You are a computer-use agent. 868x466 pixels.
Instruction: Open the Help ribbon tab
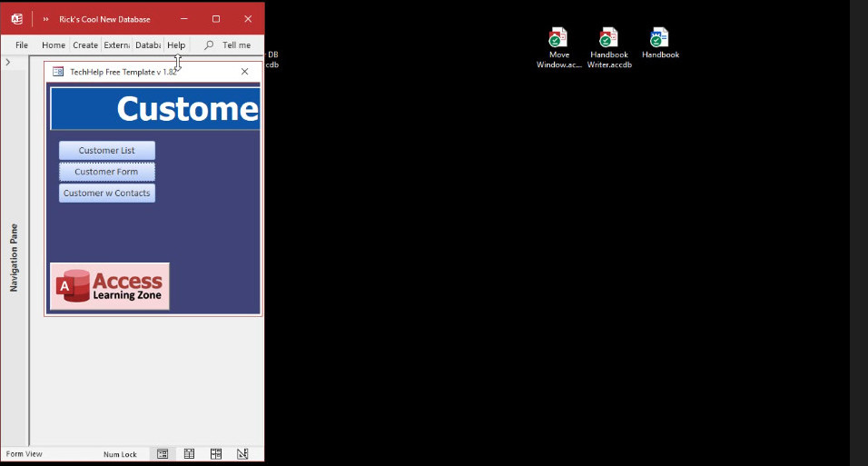click(176, 45)
